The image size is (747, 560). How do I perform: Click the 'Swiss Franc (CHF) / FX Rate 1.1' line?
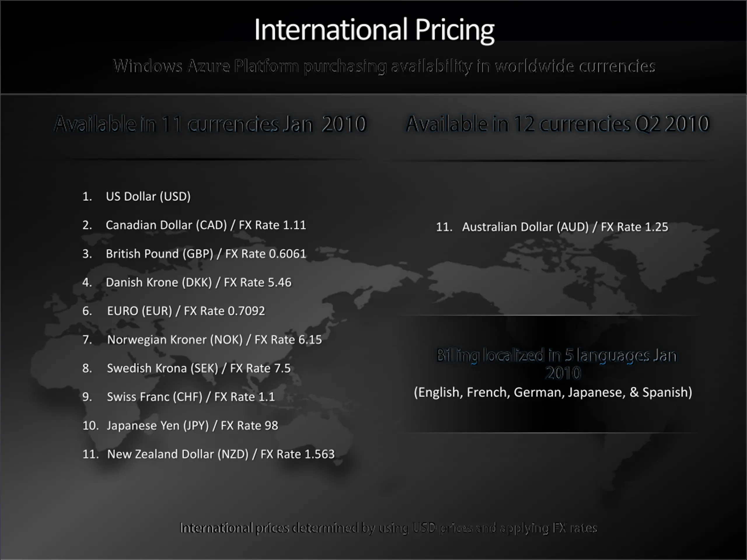[179, 397]
